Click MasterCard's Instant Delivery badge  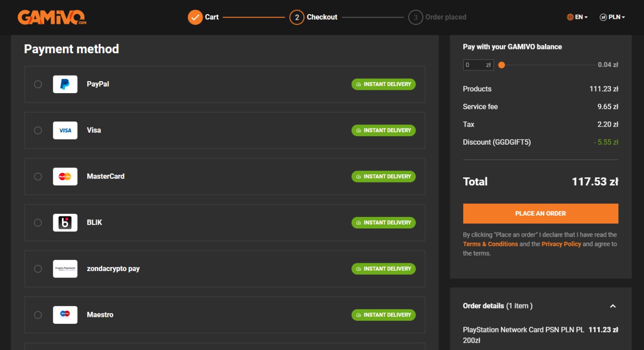[383, 177]
